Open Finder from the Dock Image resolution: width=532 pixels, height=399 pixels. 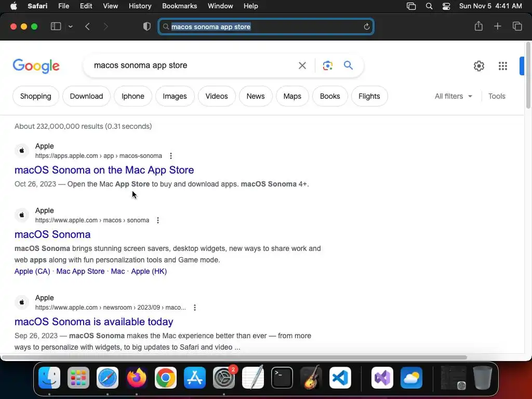click(49, 377)
